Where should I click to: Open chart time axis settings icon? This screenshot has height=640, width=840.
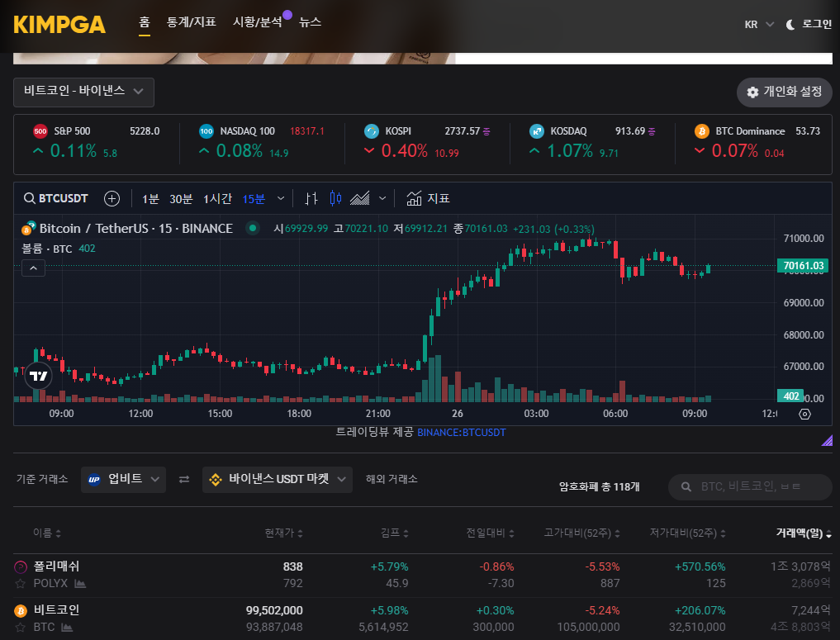(x=804, y=414)
